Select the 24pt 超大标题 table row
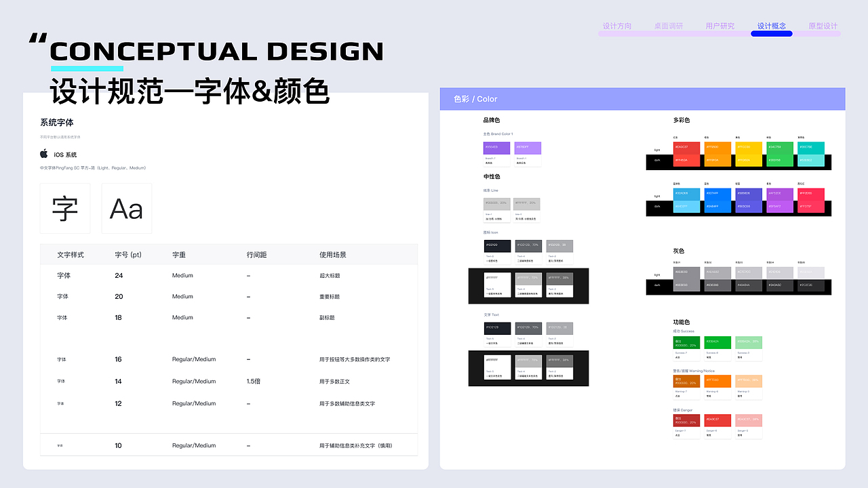The height and width of the screenshot is (488, 868). [x=231, y=275]
